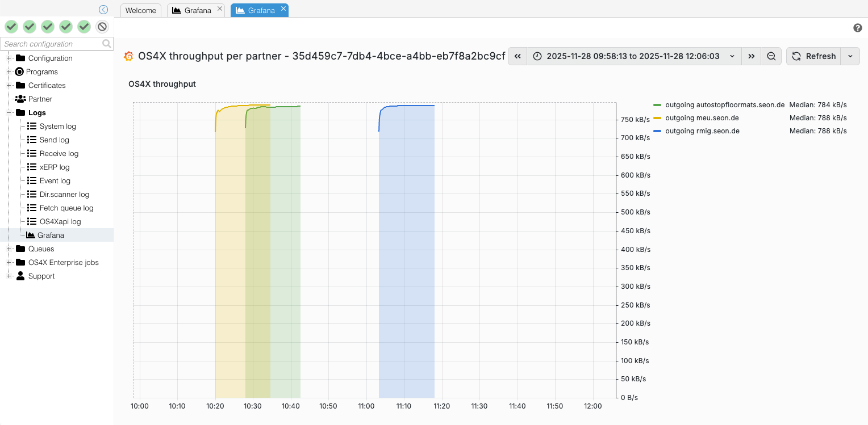Click the help question mark icon

[x=858, y=28]
